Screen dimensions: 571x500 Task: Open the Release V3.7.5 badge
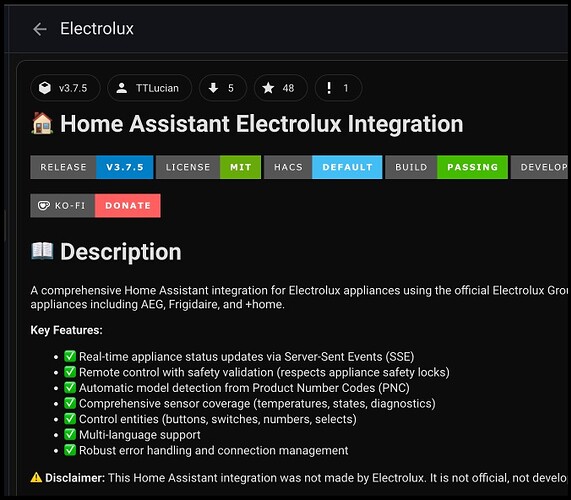(x=92, y=167)
